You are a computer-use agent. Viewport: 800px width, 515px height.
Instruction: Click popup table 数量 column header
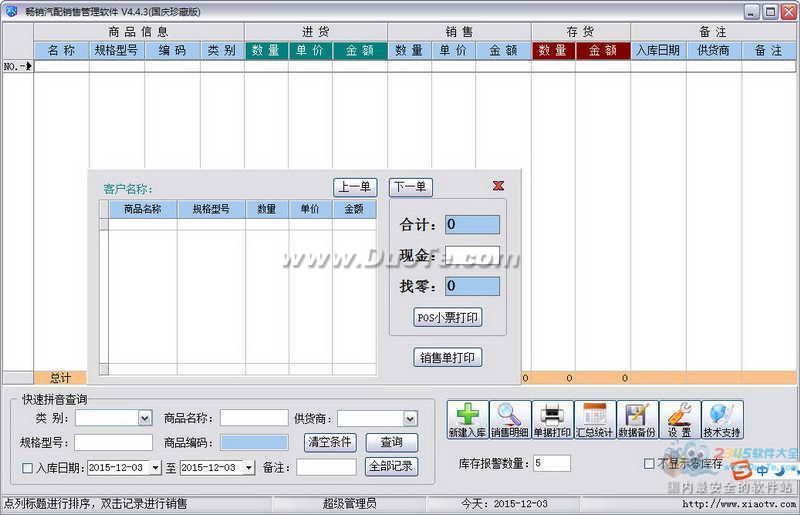click(x=266, y=209)
